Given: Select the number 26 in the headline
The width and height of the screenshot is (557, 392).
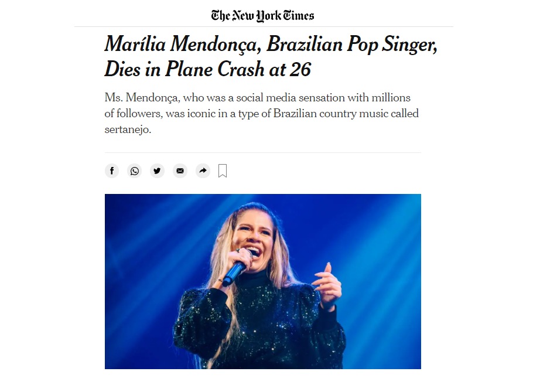Looking at the screenshot, I should pyautogui.click(x=300, y=69).
